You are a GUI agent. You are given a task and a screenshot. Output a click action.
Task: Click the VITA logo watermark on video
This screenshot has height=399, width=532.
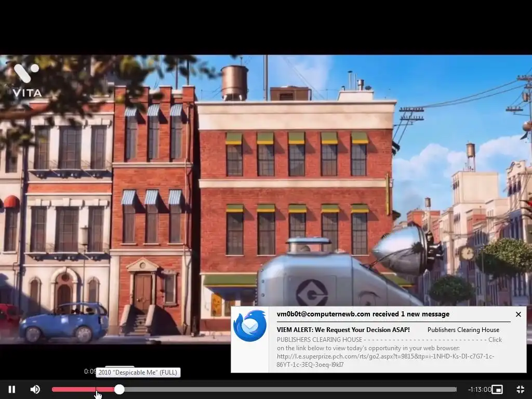(27, 81)
